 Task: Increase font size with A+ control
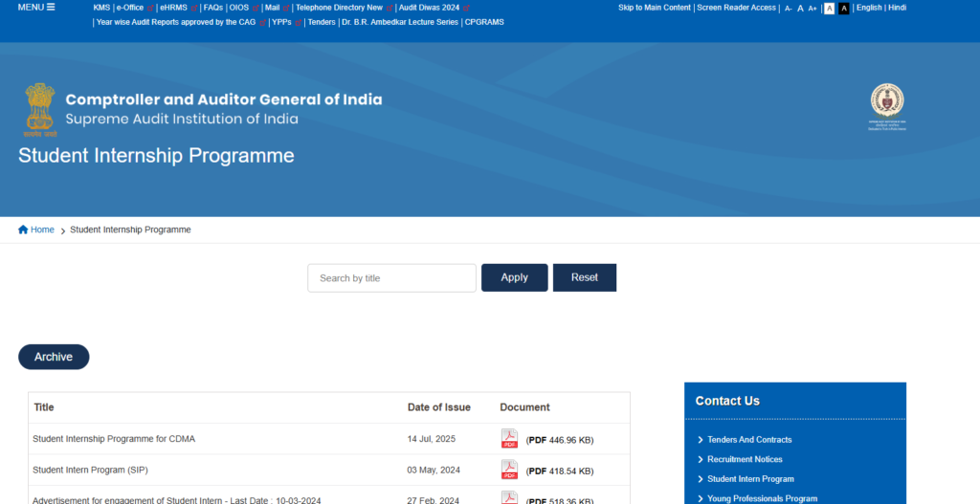pyautogui.click(x=812, y=8)
